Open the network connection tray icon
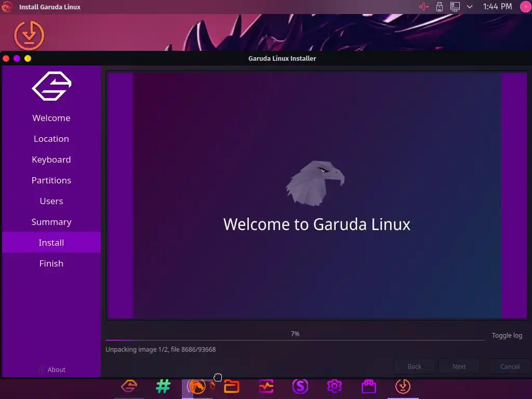This screenshot has height=399, width=532. pos(455,7)
